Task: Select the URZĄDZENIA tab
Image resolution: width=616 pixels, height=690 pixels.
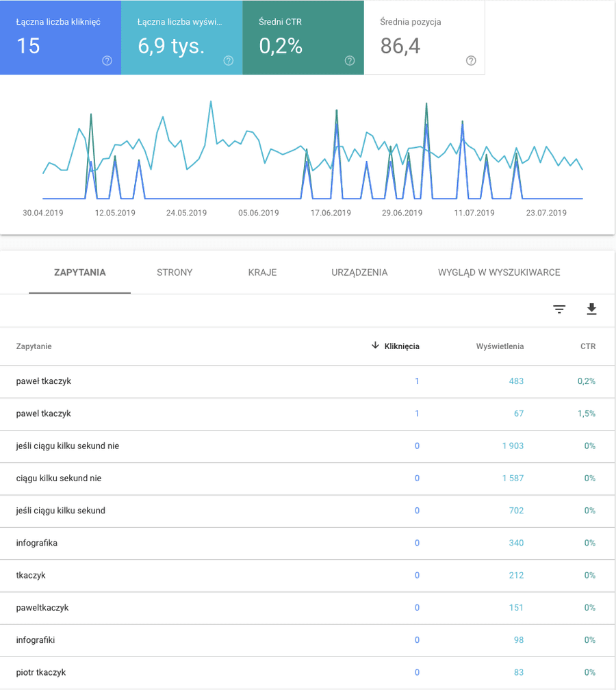Action: 359,272
